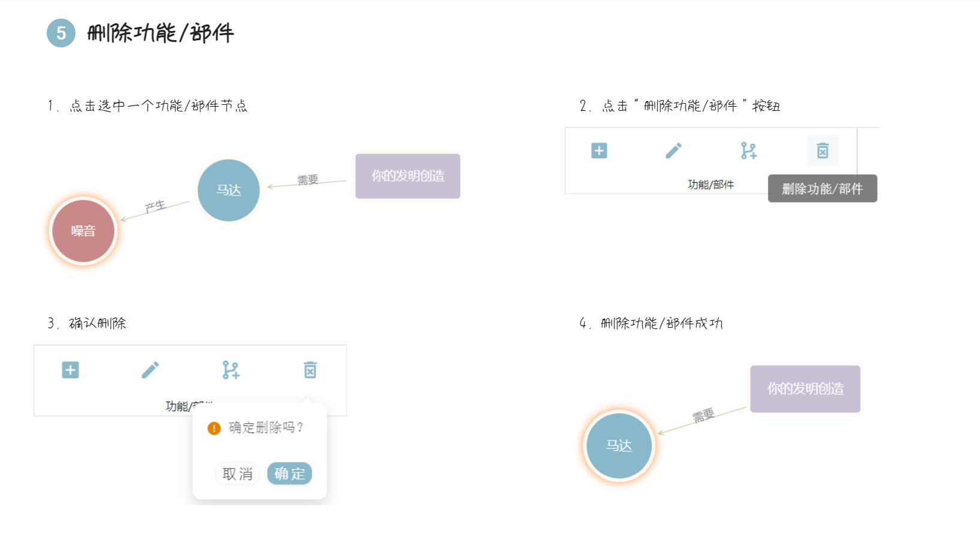Click the 删除功能/部件 tooltip label
Screen dimensions: 980x540
click(x=821, y=189)
